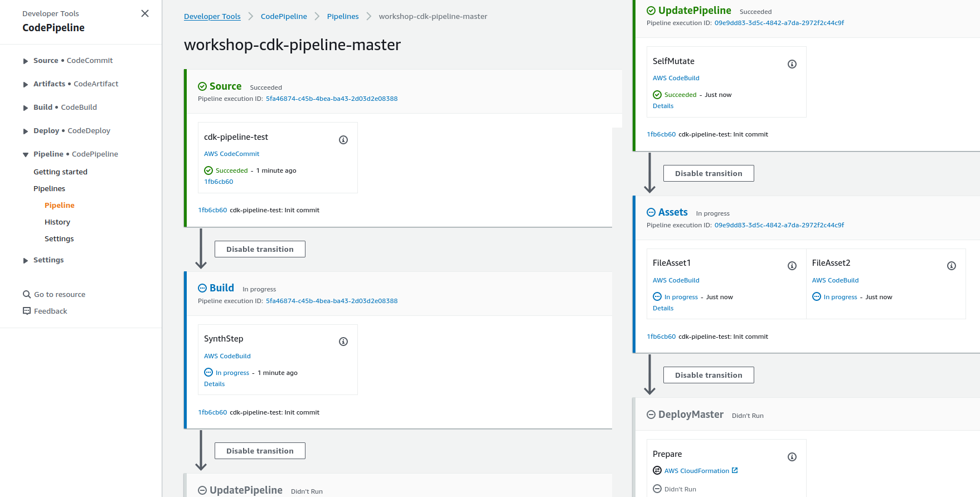Click Prepare Didn't Run status icon
980x497 pixels.
tap(657, 489)
